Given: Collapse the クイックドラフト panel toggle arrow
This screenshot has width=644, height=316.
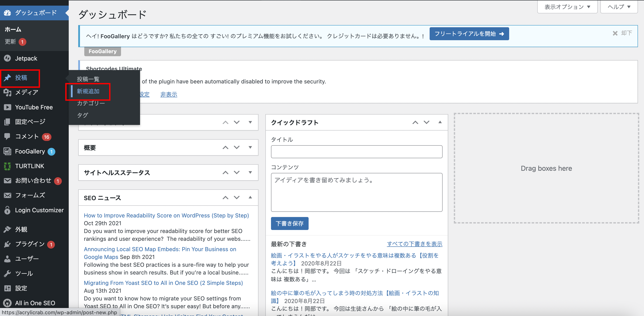Looking at the screenshot, I should (x=440, y=122).
